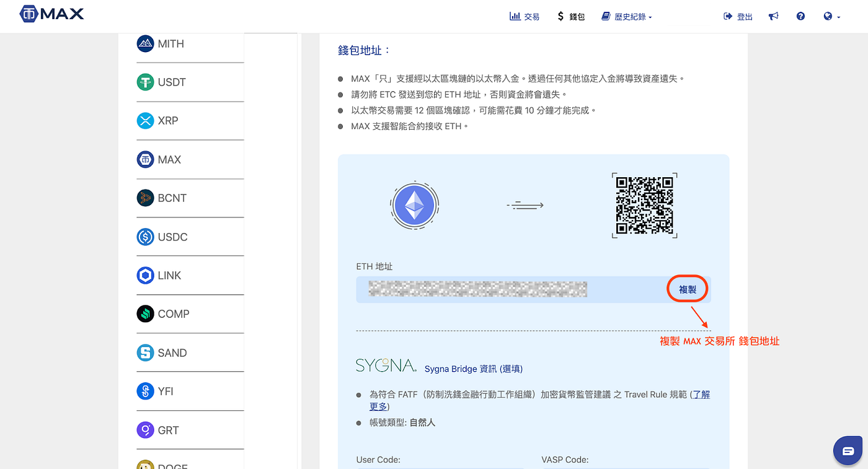Open the 歷史紀錄 dropdown
868x469 pixels.
626,17
